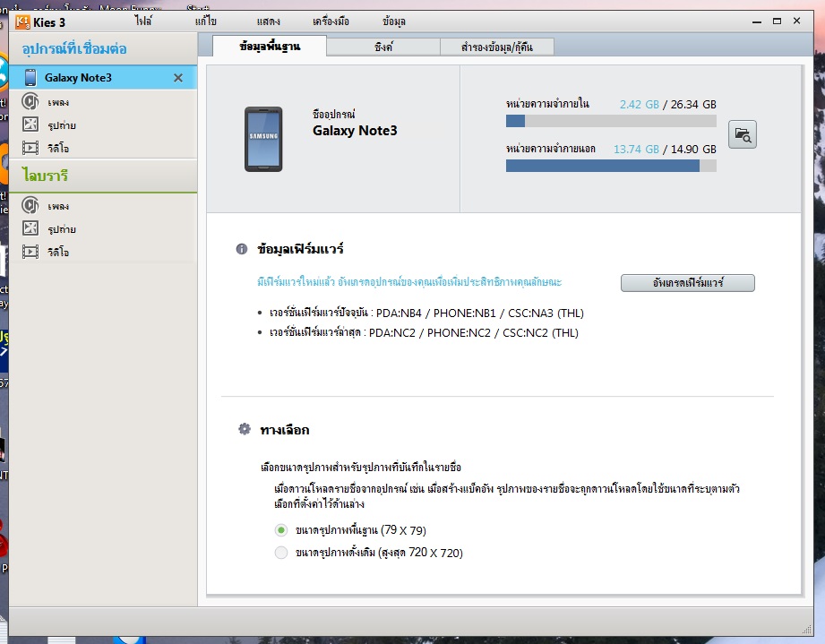The height and width of the screenshot is (644, 825).
Task: Open device videos (วิดีโอ) icon under Galaxy Note3
Action: coord(30,148)
